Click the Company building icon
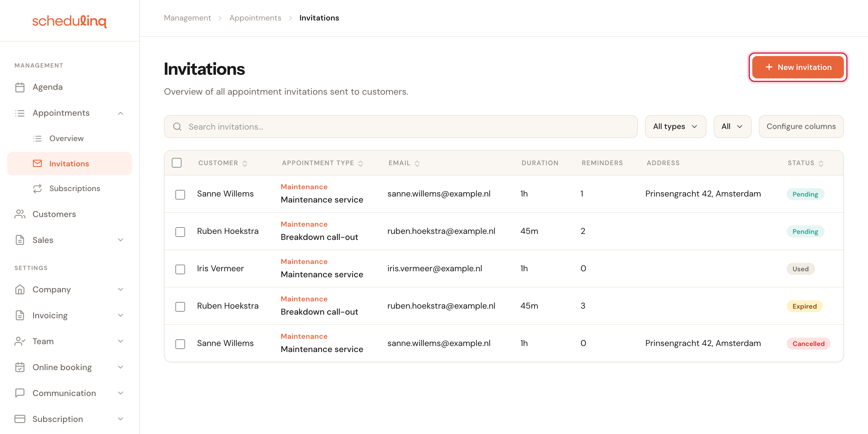868x434 pixels. (x=20, y=289)
